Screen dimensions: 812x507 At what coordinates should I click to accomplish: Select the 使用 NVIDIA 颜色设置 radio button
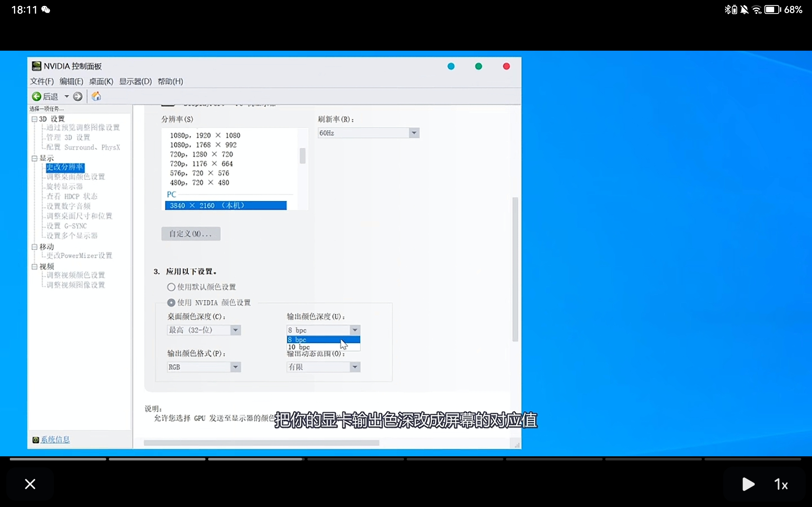click(171, 302)
